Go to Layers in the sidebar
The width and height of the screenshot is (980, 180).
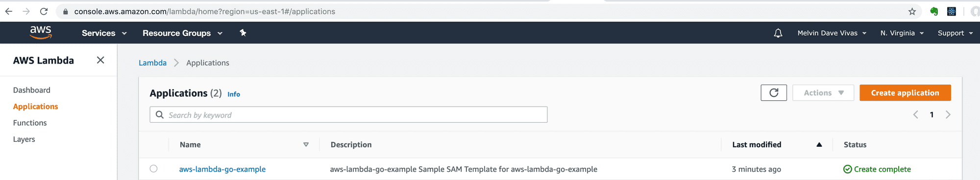24,139
